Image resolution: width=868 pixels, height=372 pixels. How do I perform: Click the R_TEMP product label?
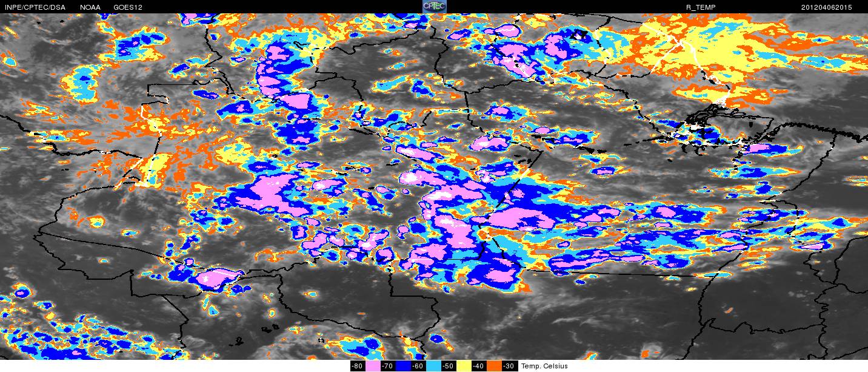point(701,7)
